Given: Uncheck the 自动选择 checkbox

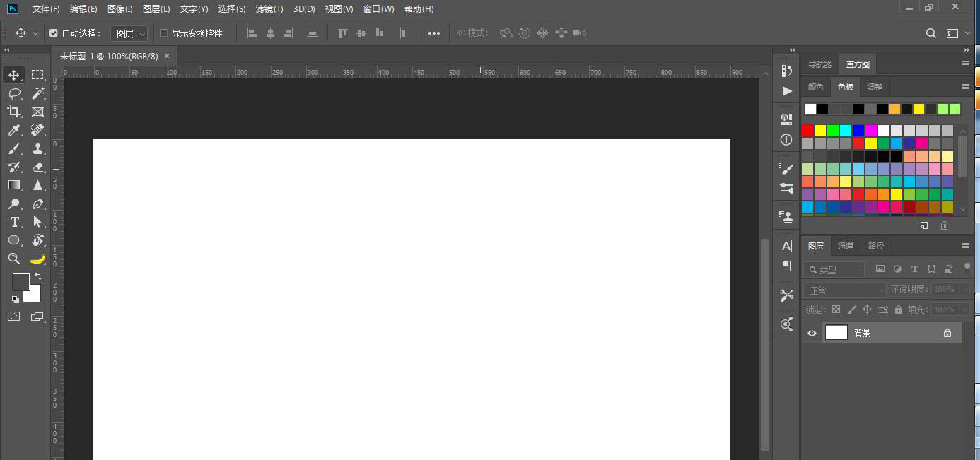Looking at the screenshot, I should click(x=54, y=33).
